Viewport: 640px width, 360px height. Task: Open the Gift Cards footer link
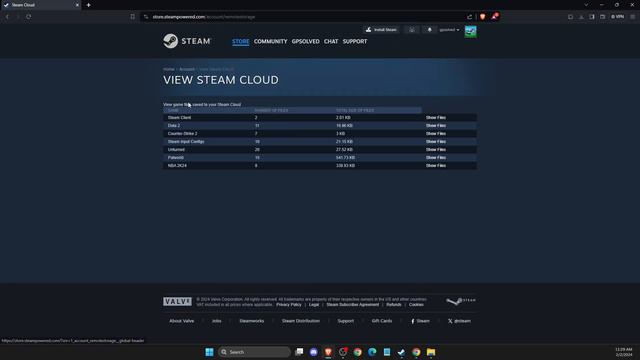(x=382, y=321)
